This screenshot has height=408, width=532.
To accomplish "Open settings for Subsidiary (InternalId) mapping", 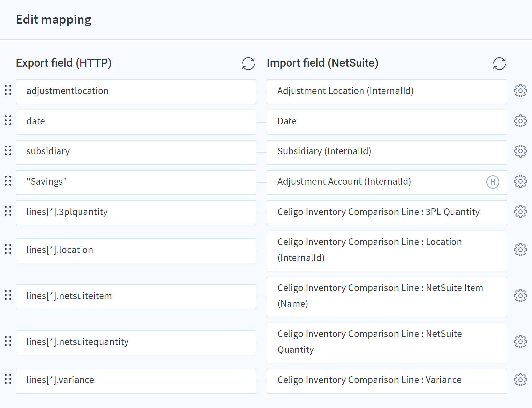I will [520, 151].
